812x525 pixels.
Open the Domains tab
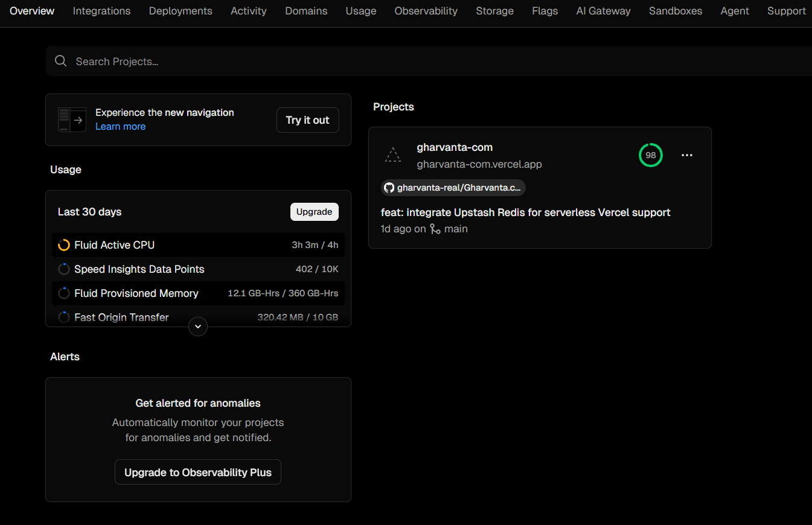click(x=306, y=11)
